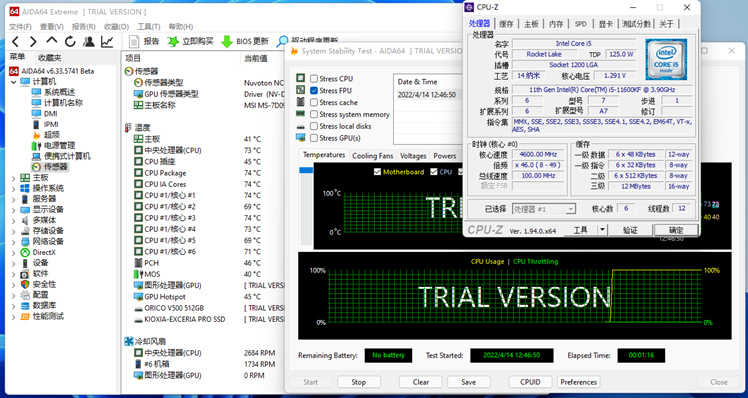Click the 温度 thermometer icon in the sensor list
Screen dimensions: 748x398
(x=128, y=127)
